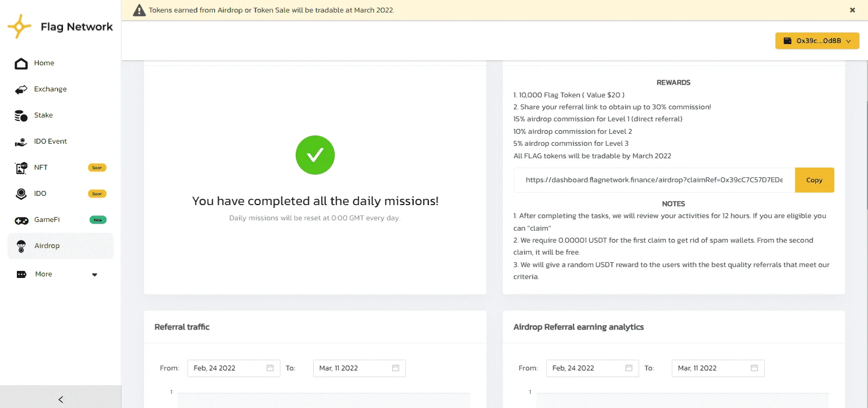Copy the referral link

(x=814, y=180)
